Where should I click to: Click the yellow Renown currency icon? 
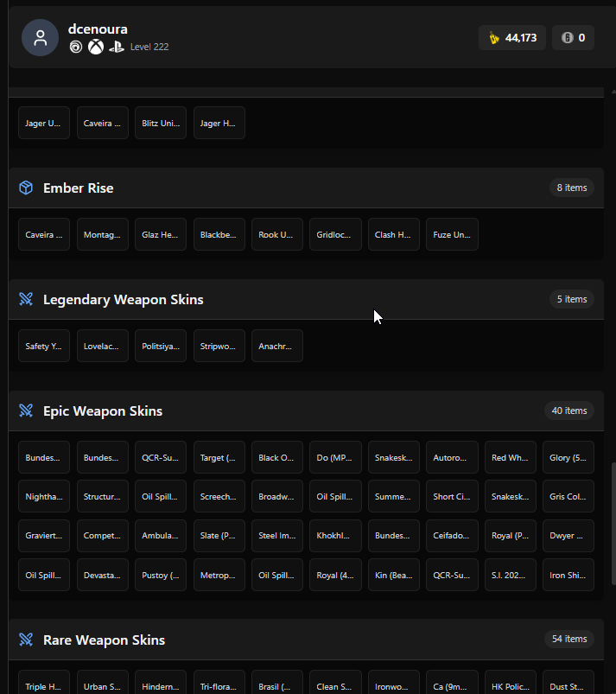click(x=494, y=38)
